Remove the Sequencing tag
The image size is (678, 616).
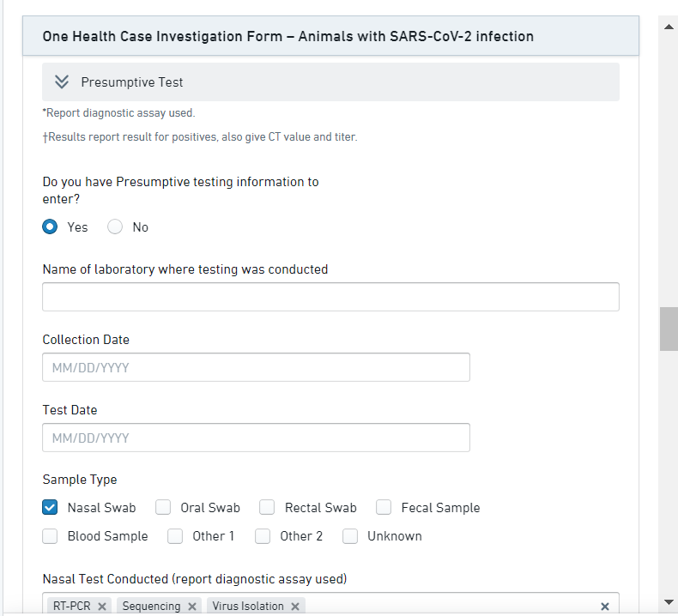tap(192, 607)
